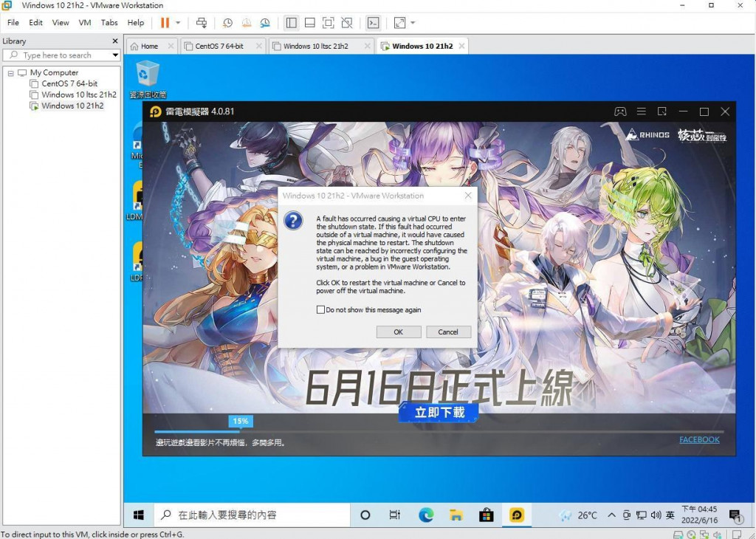Viewport: 756px width, 539px height.
Task: Close the Windows 10 ltsc 21h2 tab
Action: tap(368, 46)
